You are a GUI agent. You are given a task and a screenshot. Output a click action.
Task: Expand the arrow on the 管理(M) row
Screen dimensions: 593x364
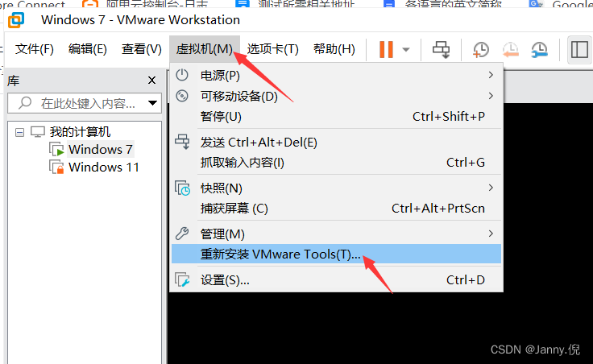tap(491, 234)
